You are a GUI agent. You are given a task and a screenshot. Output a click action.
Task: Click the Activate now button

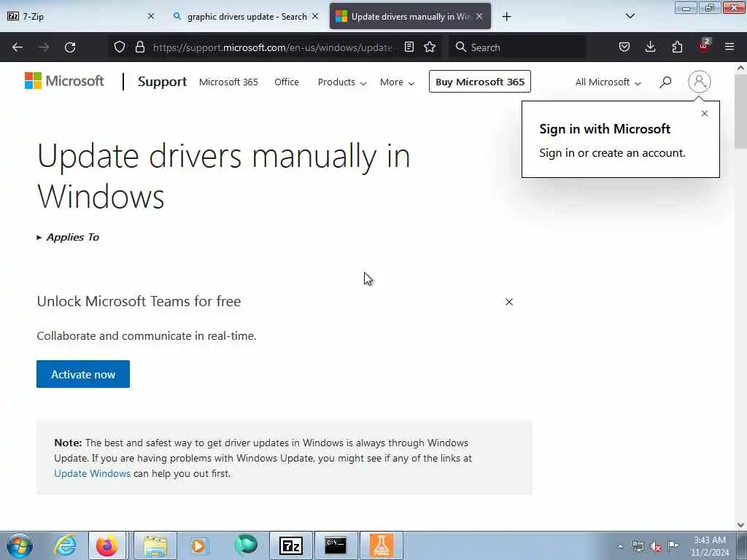83,374
